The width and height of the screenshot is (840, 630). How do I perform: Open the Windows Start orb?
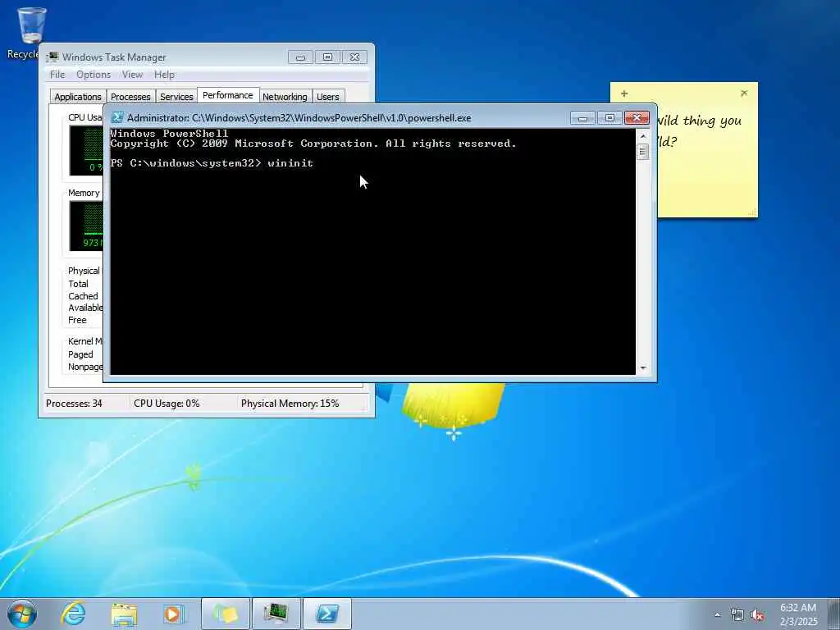pyautogui.click(x=22, y=614)
